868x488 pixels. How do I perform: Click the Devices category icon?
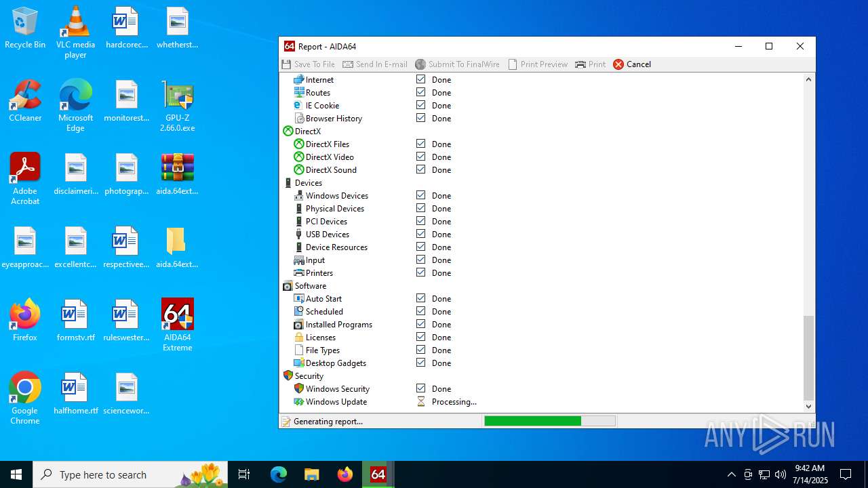[x=288, y=182]
